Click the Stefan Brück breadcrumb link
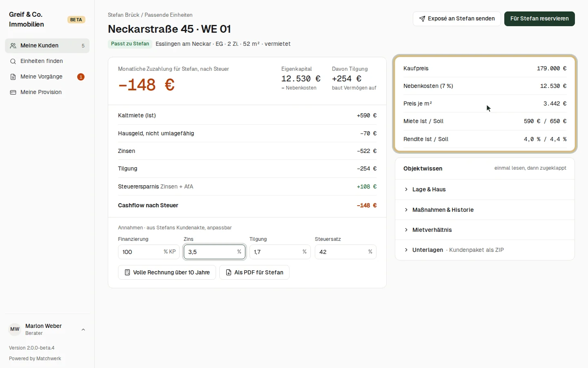 click(x=124, y=15)
